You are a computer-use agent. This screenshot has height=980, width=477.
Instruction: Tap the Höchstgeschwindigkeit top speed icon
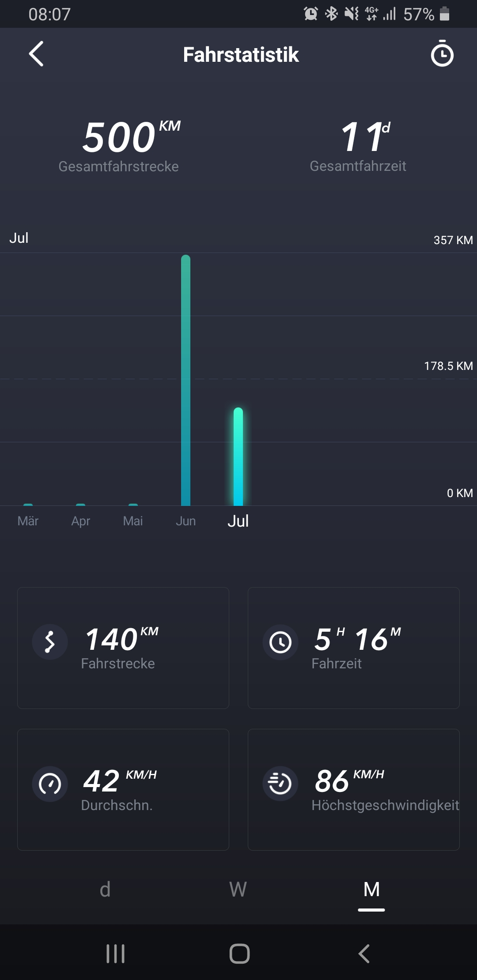280,784
